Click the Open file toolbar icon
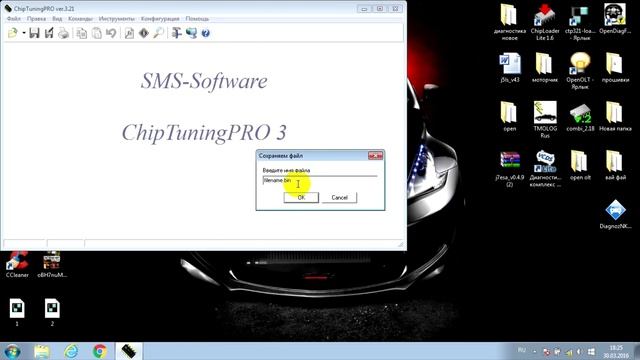 (13, 33)
